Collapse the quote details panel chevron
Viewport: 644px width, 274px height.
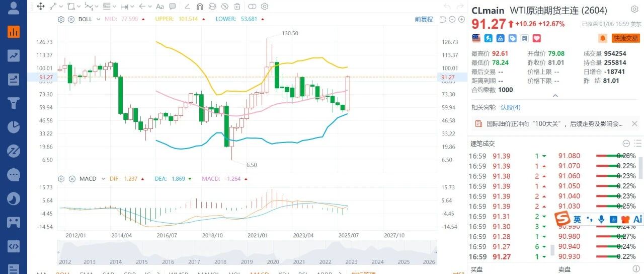[x=555, y=95]
